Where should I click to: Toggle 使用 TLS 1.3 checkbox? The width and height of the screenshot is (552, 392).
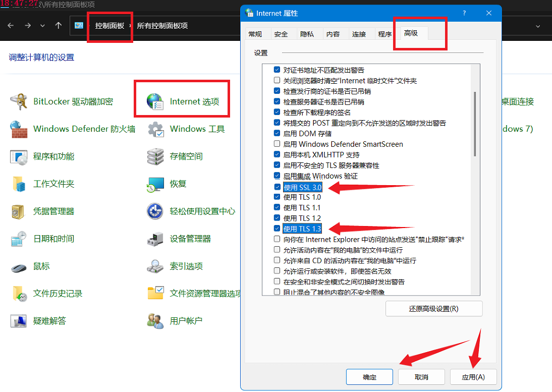[x=278, y=229]
